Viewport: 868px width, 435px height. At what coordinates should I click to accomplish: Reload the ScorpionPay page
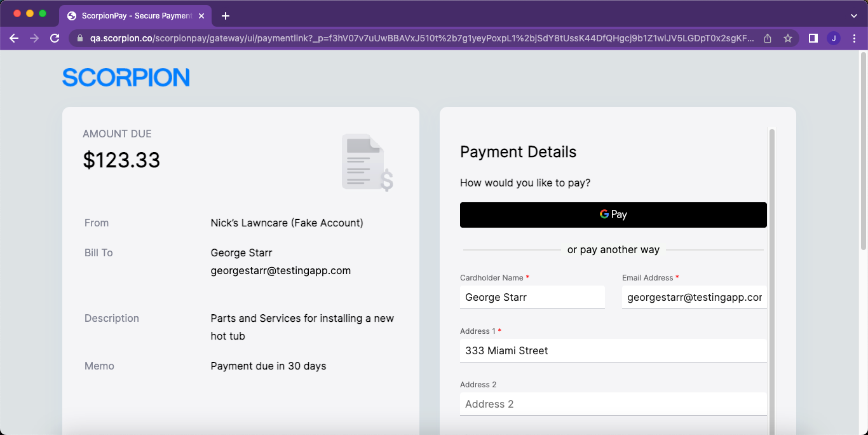pos(55,38)
